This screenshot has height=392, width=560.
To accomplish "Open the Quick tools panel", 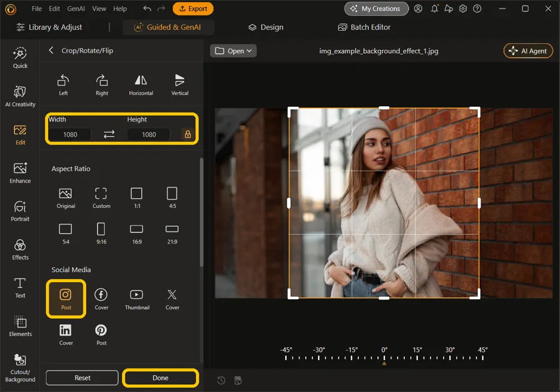I will click(x=20, y=58).
